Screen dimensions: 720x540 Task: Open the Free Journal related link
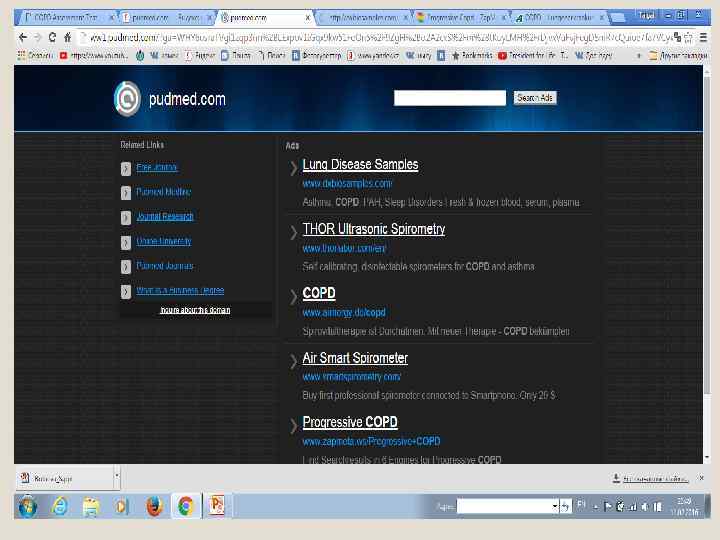[157, 167]
